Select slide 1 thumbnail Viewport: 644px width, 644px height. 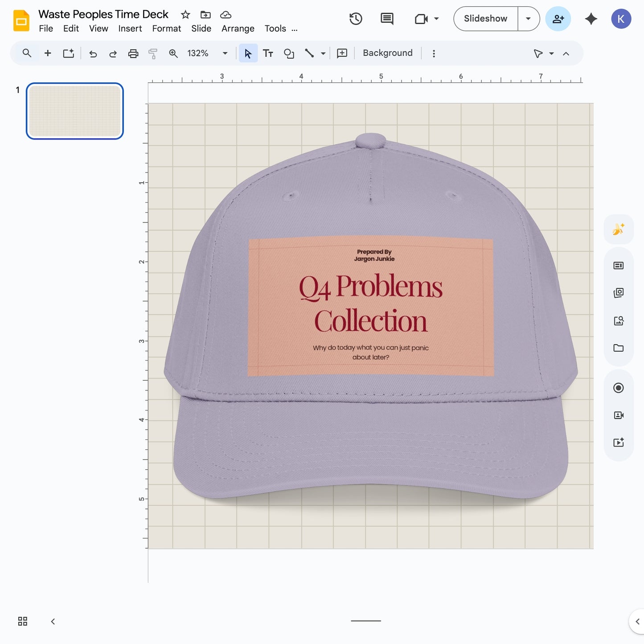pos(75,111)
